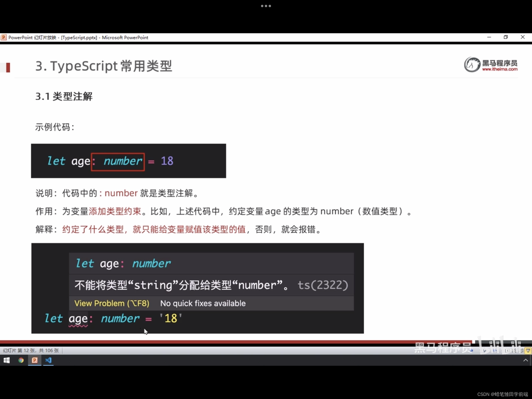Click the slide title '3. TypeScript 常用类型'
The height and width of the screenshot is (399, 532).
[104, 66]
